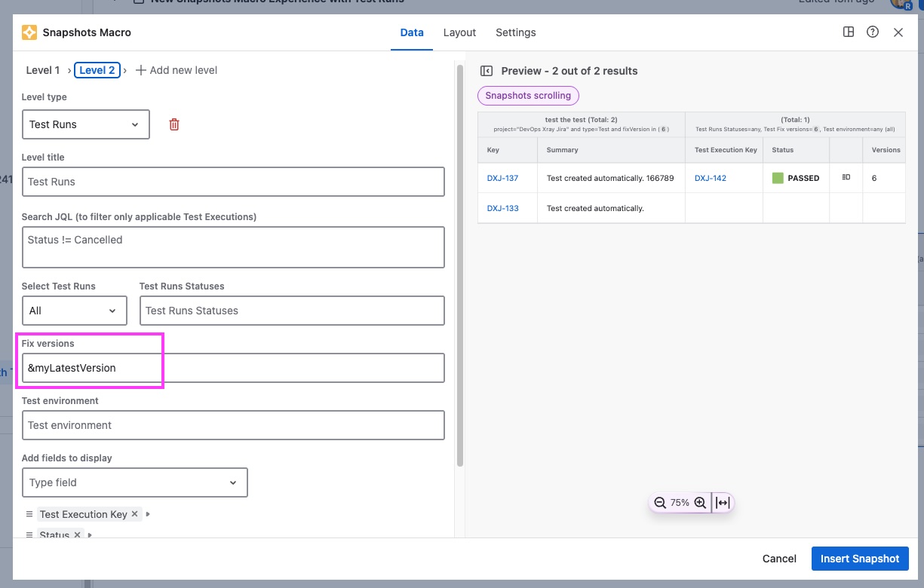Screen dimensions: 924x588
Task: Click the Snapshots scrolling badge
Action: tap(528, 96)
